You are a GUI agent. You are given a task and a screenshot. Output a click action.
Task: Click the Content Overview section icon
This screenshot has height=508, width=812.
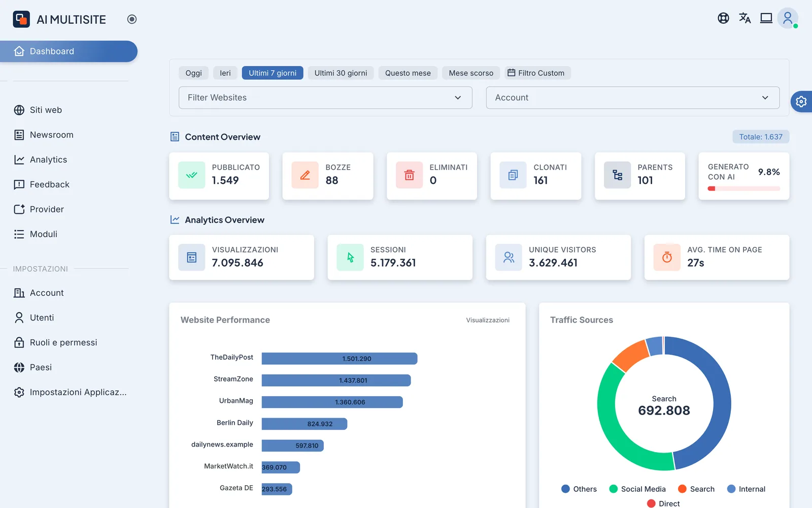pyautogui.click(x=175, y=137)
